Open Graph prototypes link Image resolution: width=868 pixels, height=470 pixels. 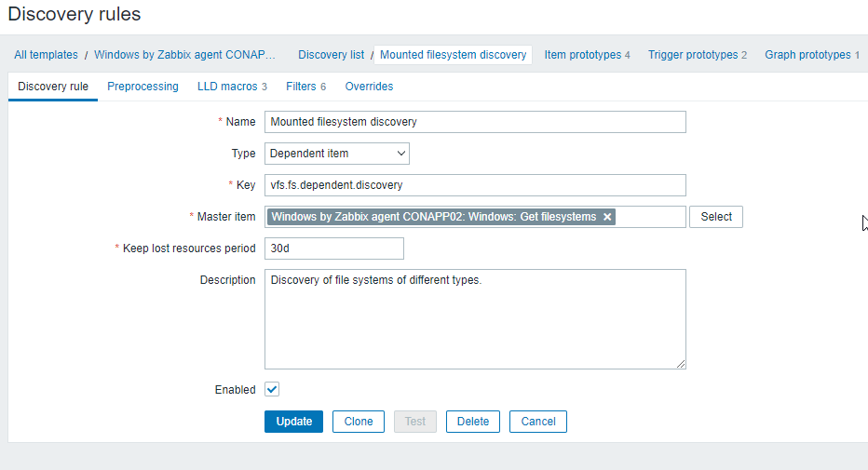(811, 55)
